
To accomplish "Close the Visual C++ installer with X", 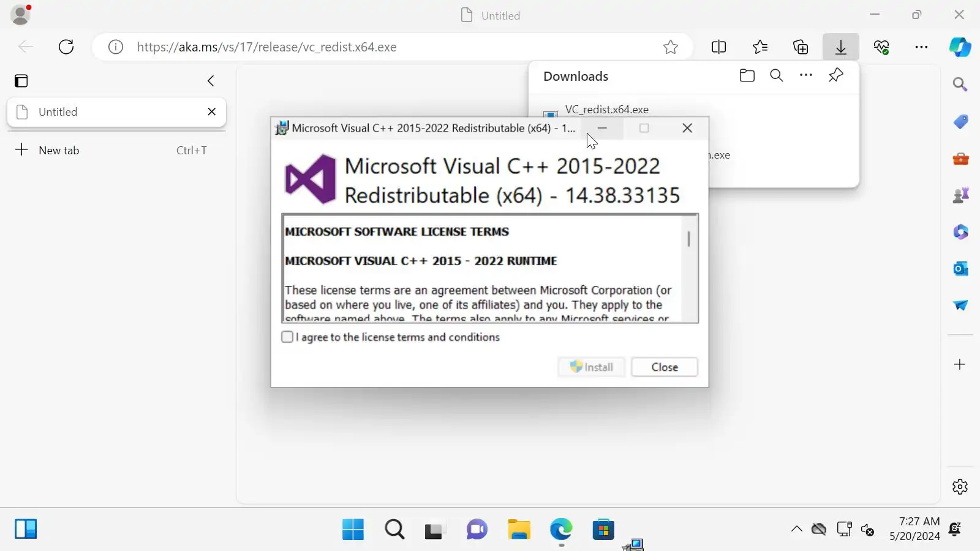I will click(x=687, y=128).
